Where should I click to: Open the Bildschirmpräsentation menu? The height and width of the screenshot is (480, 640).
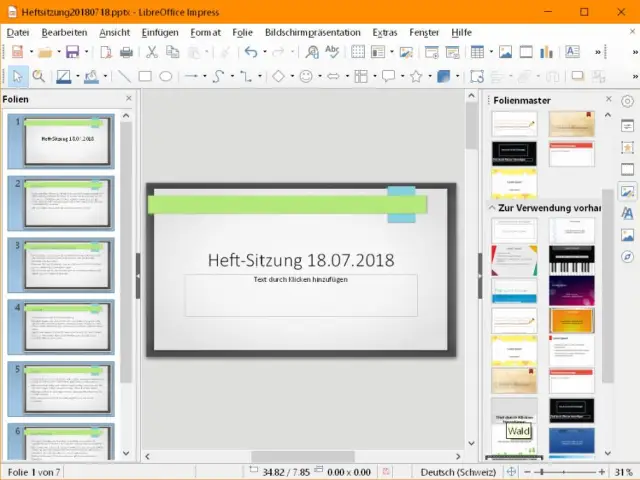coord(312,32)
